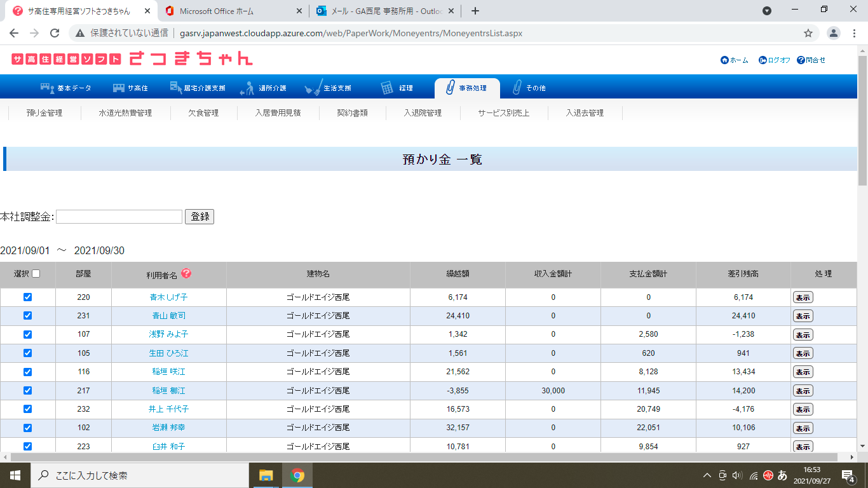This screenshot has width=868, height=488.
Task: Open the 問合せ inquiry icon link
Action: (x=801, y=60)
